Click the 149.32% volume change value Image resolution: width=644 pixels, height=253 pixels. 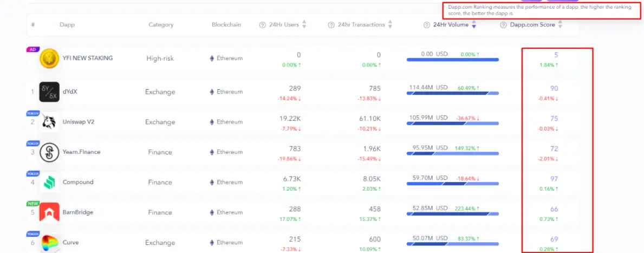(467, 147)
